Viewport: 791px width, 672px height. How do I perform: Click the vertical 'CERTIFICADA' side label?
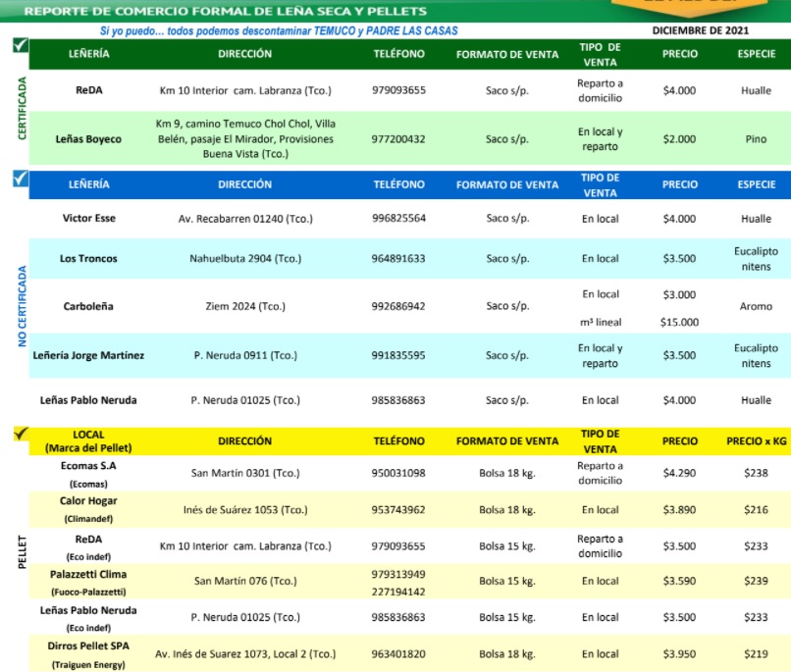[22, 108]
